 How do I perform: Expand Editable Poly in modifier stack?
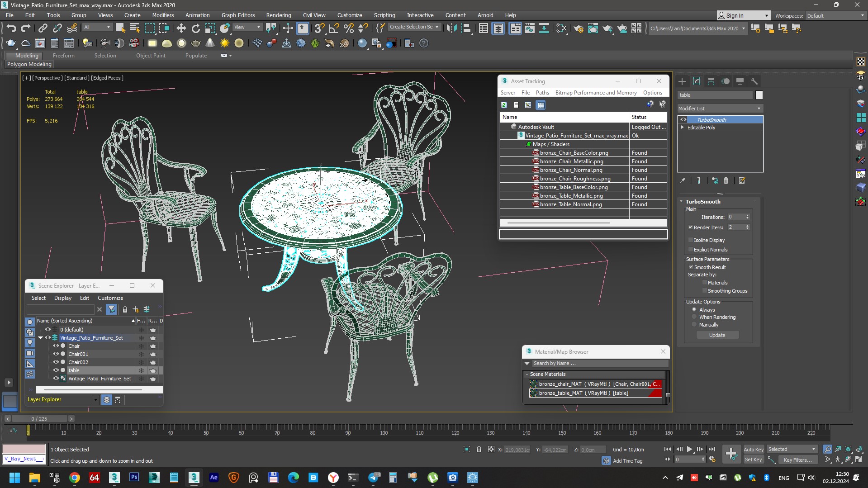(683, 128)
